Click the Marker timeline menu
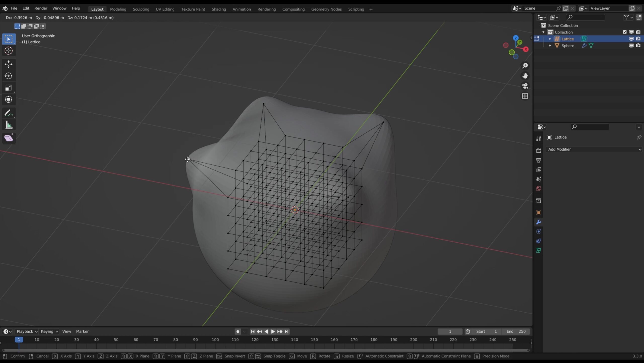This screenshot has height=363, width=644. (x=82, y=331)
